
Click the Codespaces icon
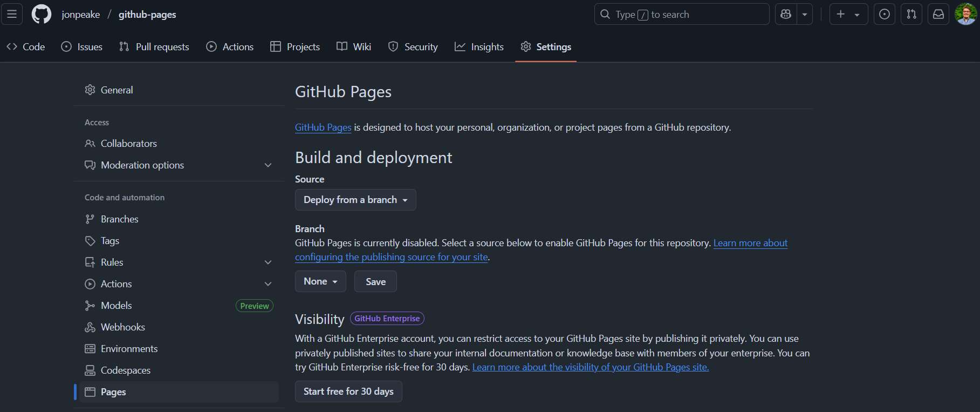tap(90, 370)
